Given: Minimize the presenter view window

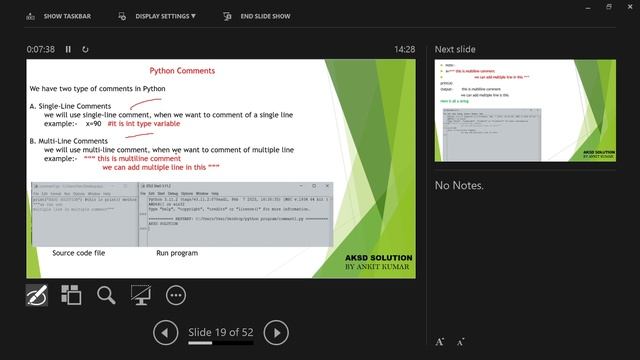Looking at the screenshot, I should click(x=588, y=7).
